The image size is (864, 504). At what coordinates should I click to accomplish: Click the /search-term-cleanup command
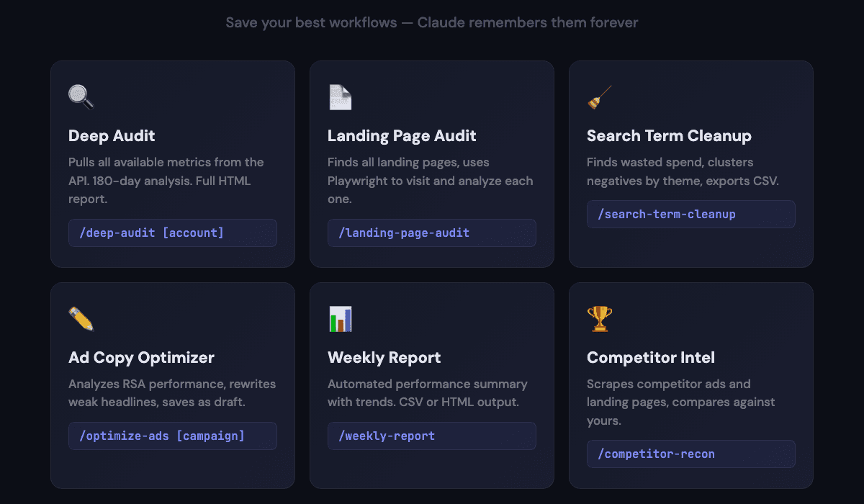tap(691, 214)
